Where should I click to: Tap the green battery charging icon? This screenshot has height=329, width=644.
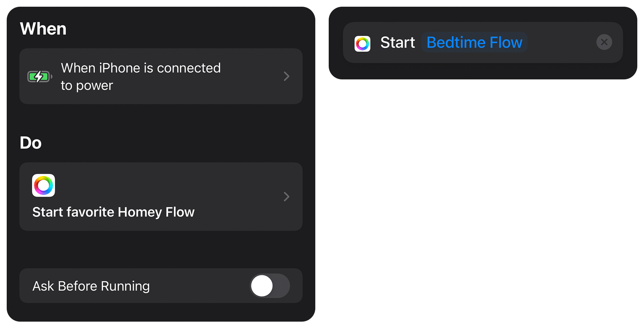(40, 76)
